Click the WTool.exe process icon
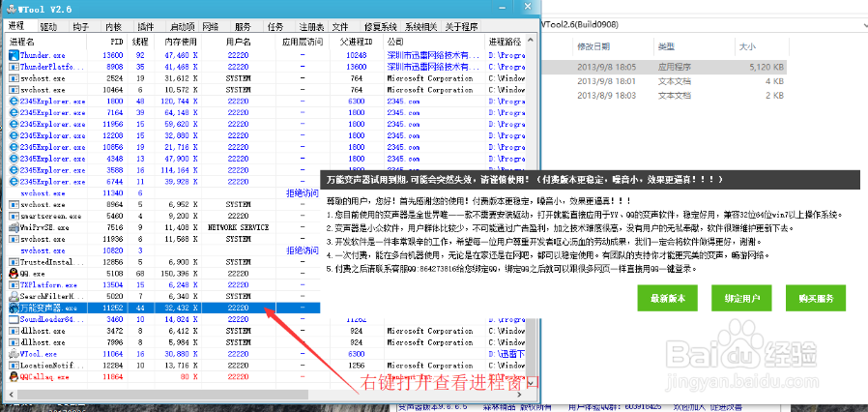 14,354
